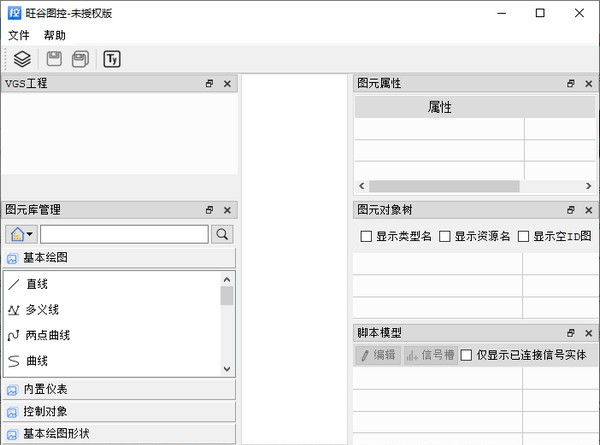The height and width of the screenshot is (445, 600).
Task: Select the 曲线 curve tool
Action: [37, 361]
